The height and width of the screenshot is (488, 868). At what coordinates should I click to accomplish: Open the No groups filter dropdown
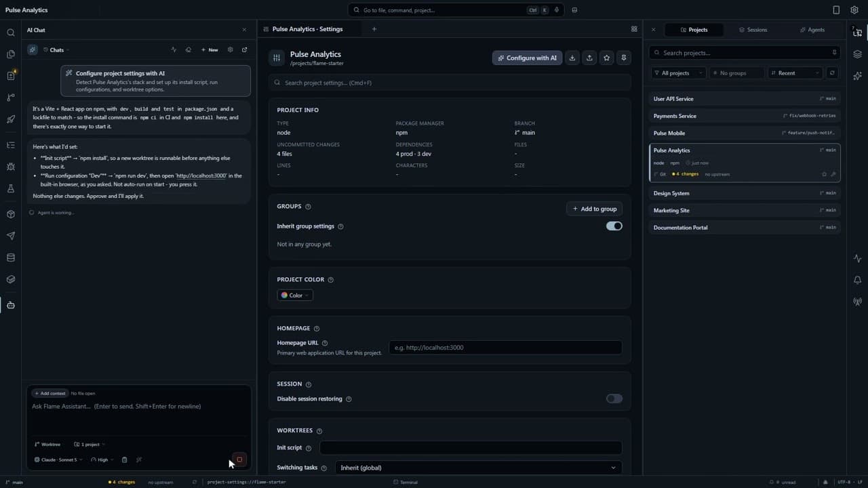[736, 73]
